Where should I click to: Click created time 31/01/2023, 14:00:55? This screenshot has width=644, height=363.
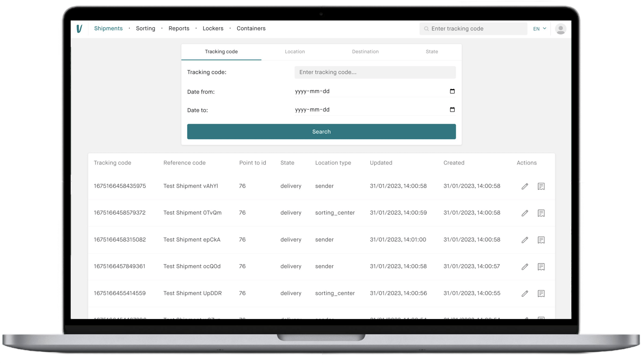coord(472,293)
